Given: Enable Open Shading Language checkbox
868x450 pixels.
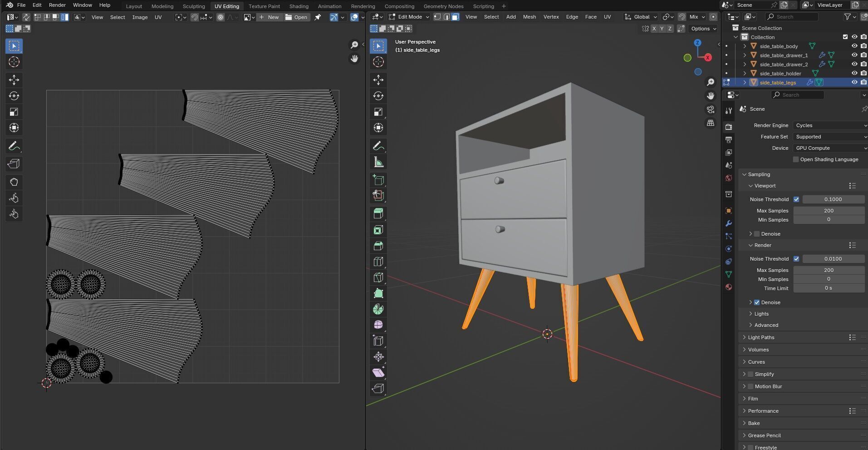Looking at the screenshot, I should (796, 159).
